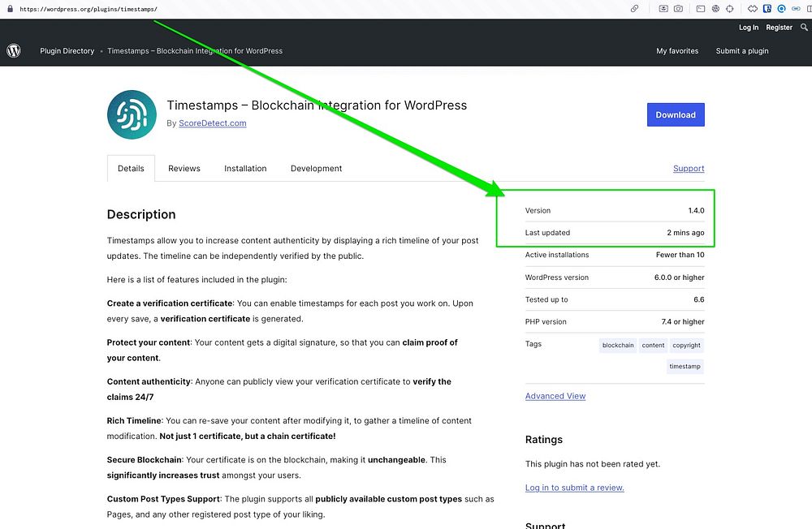Click Log in to submit a review
Screen dimensions: 812x529
pos(574,488)
